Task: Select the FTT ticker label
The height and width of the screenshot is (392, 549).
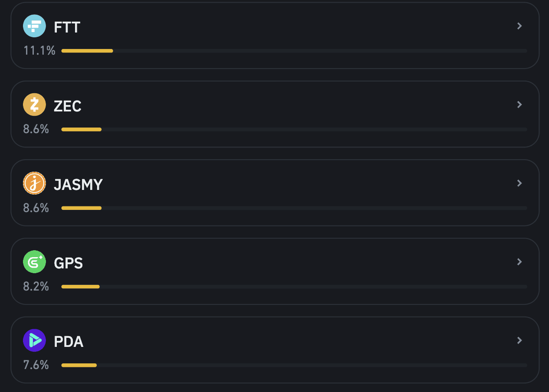Action: click(67, 28)
